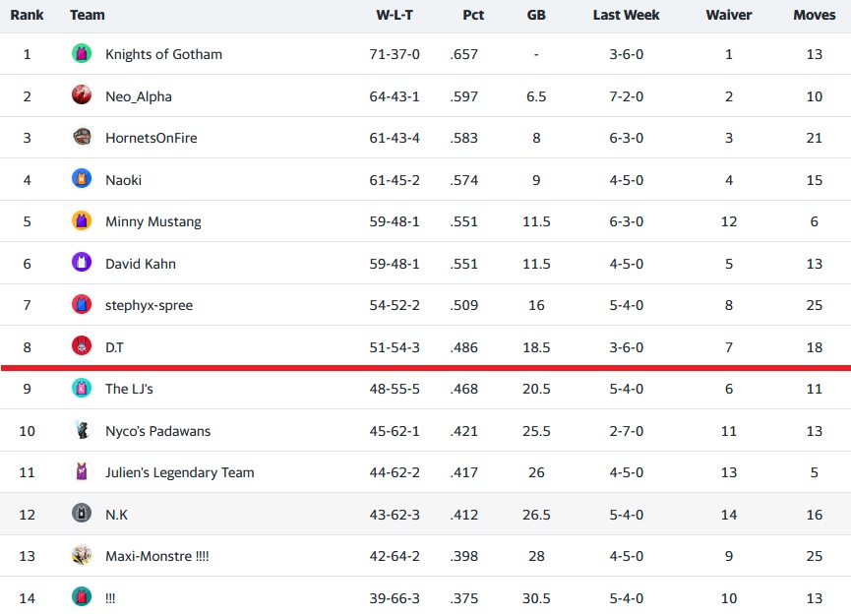Click the Maxi-Monstre team logo icon
This screenshot has height=616, width=851.
(x=82, y=556)
